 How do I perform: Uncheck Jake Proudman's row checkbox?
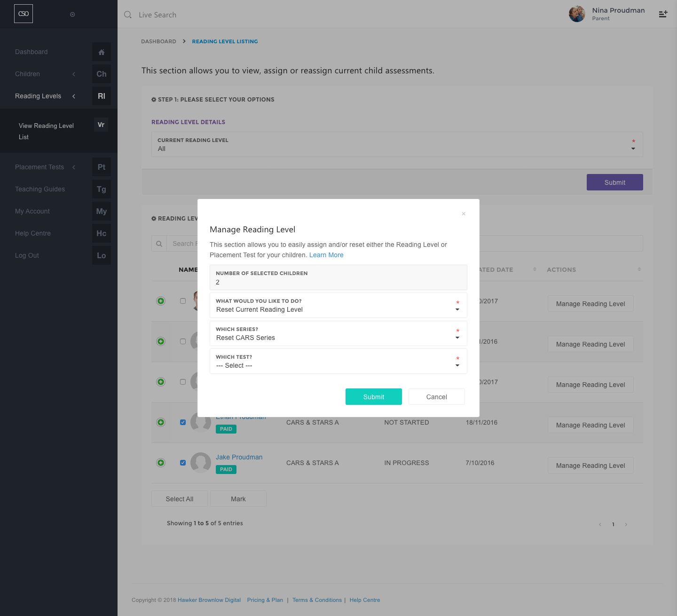183,463
